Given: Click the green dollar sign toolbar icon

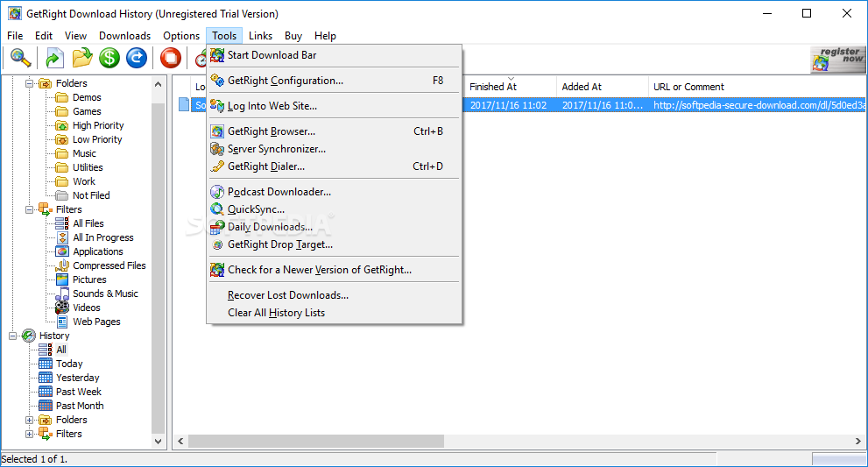Looking at the screenshot, I should tap(109, 58).
